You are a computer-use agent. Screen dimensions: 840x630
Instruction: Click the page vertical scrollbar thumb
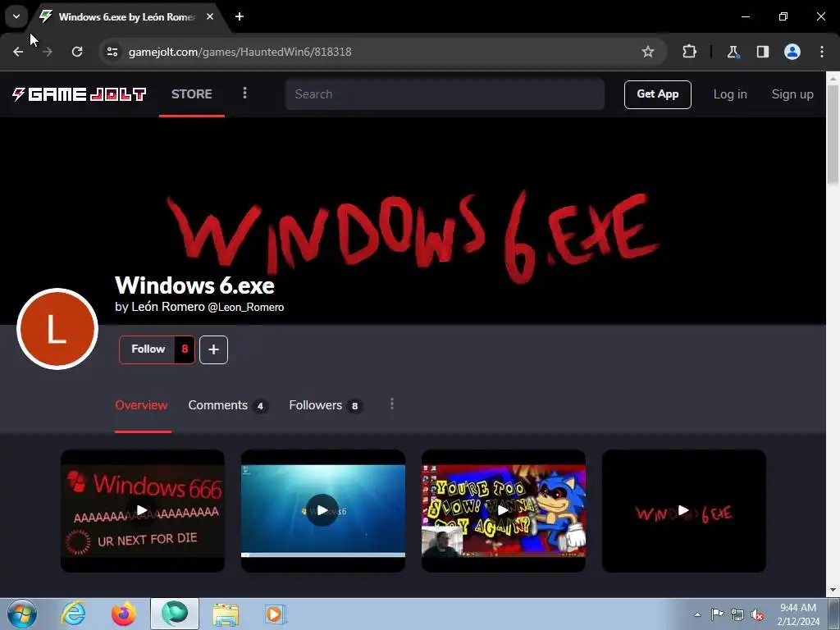coord(833,134)
